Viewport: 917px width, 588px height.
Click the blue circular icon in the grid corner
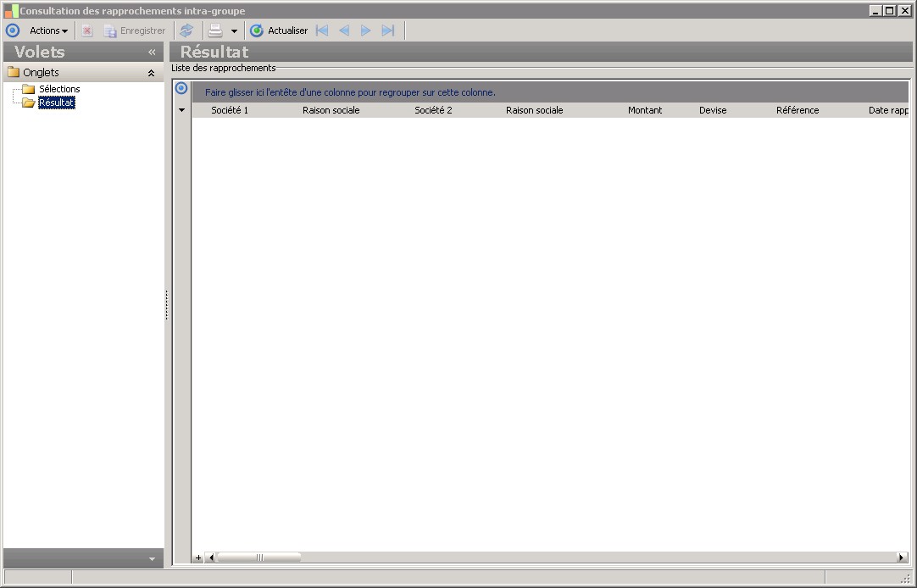181,88
